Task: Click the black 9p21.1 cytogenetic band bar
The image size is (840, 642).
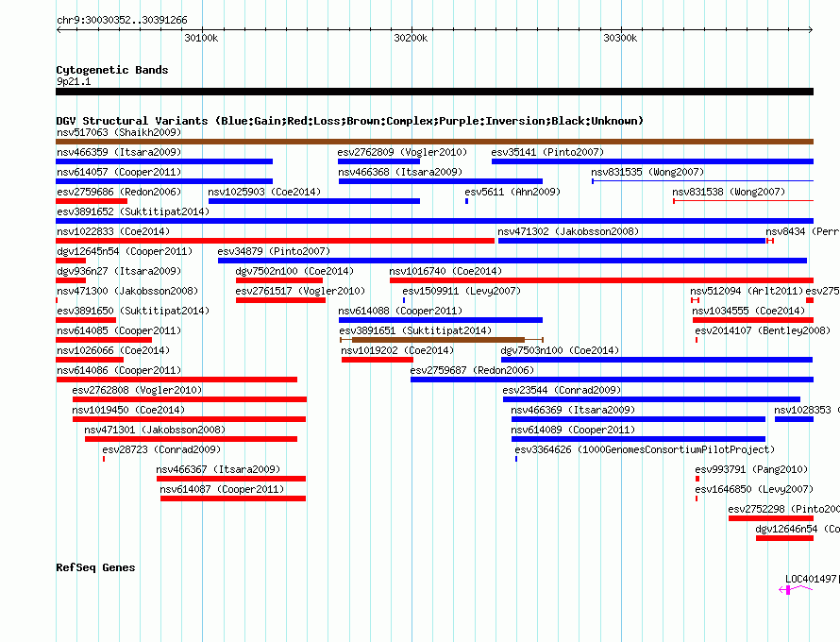Action: coord(434,92)
